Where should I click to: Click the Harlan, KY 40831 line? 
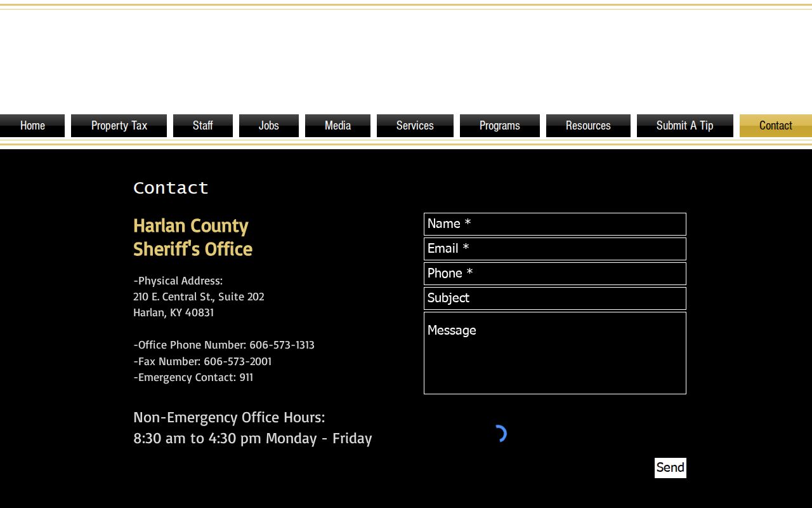pyautogui.click(x=174, y=312)
